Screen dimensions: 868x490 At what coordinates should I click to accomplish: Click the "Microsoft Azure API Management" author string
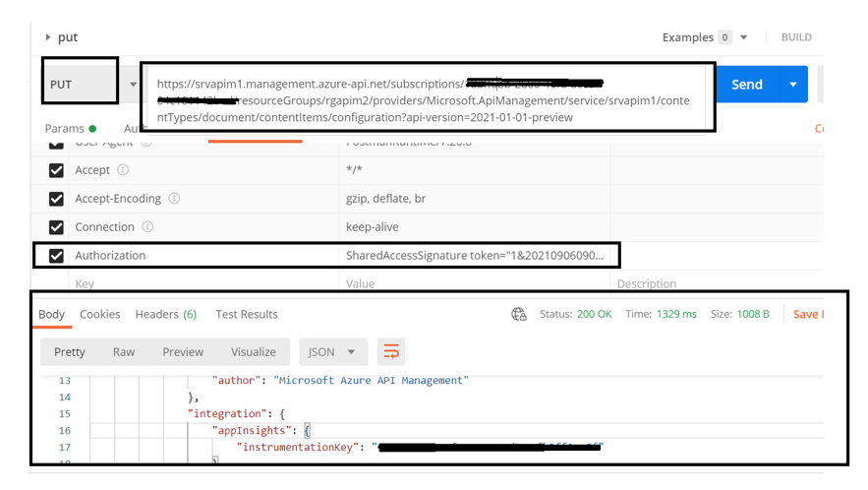pos(372,380)
